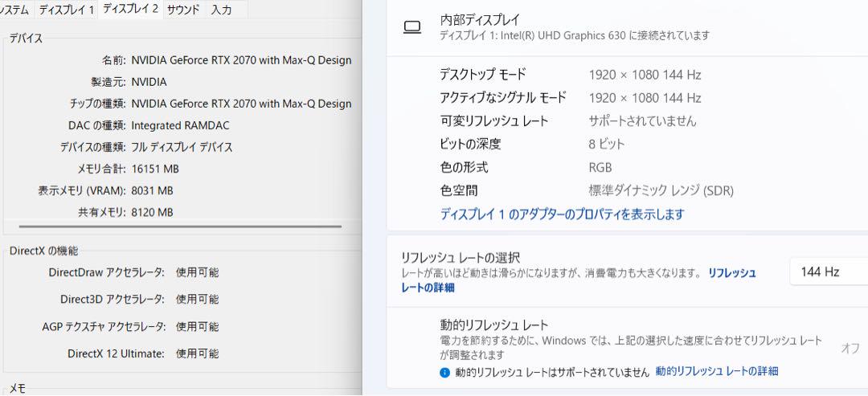Open the 144 Hz refresh rate dropdown
This screenshot has width=868, height=396.
pos(828,271)
